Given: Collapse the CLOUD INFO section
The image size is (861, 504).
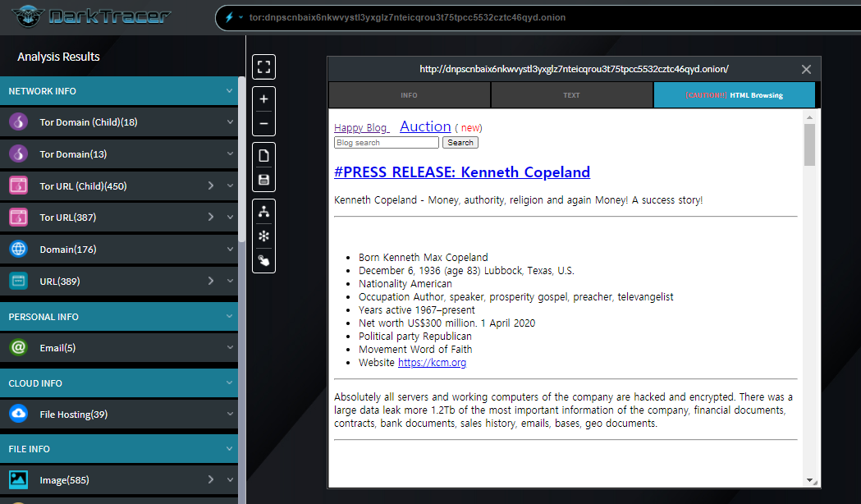Looking at the screenshot, I should [x=230, y=383].
